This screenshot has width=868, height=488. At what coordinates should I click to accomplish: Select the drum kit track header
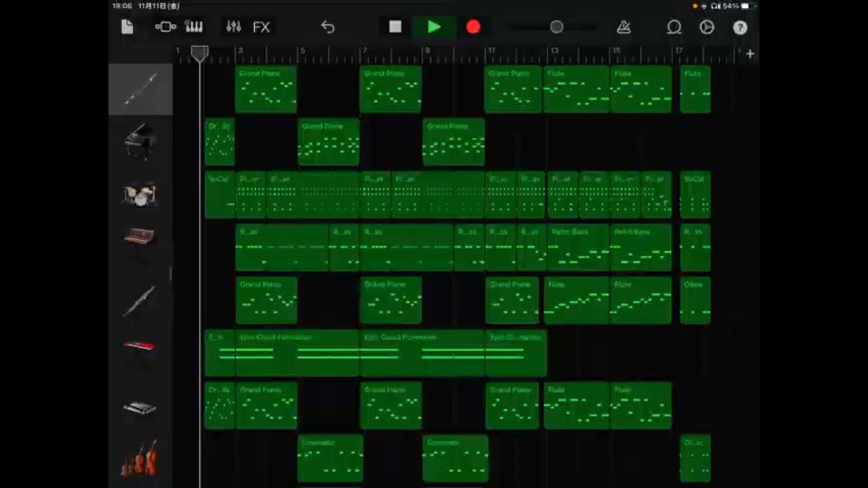coord(141,194)
